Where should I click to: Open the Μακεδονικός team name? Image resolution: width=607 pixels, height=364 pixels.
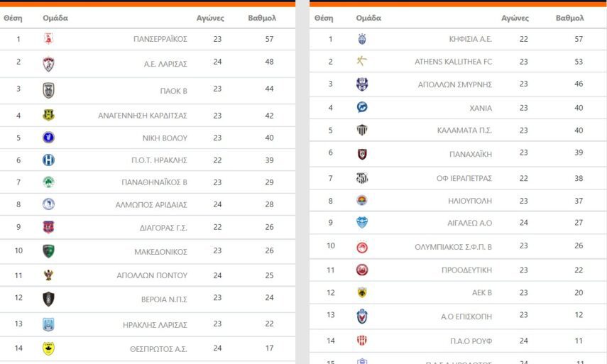(160, 252)
